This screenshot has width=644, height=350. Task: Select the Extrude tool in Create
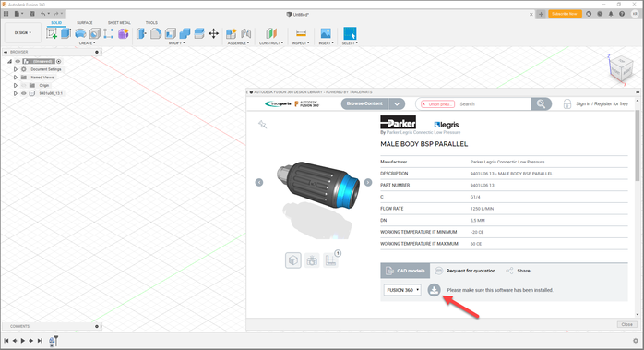coord(66,34)
